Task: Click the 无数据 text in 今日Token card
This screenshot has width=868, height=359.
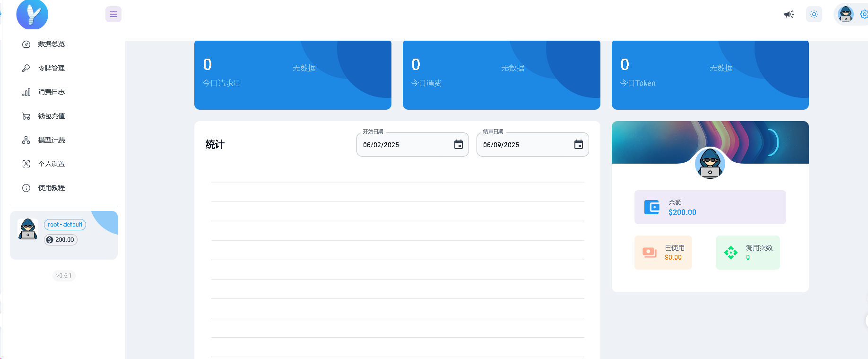Action: (721, 68)
